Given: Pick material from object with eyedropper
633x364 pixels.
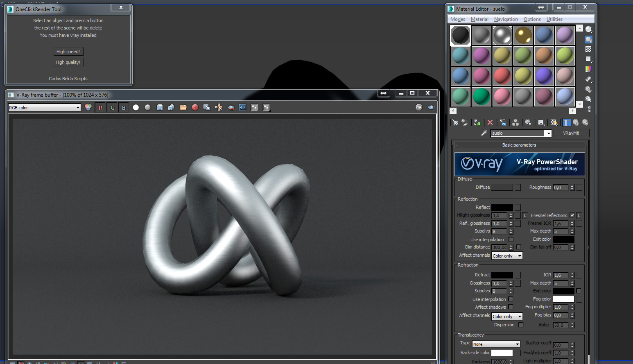Looking at the screenshot, I should tap(484, 133).
